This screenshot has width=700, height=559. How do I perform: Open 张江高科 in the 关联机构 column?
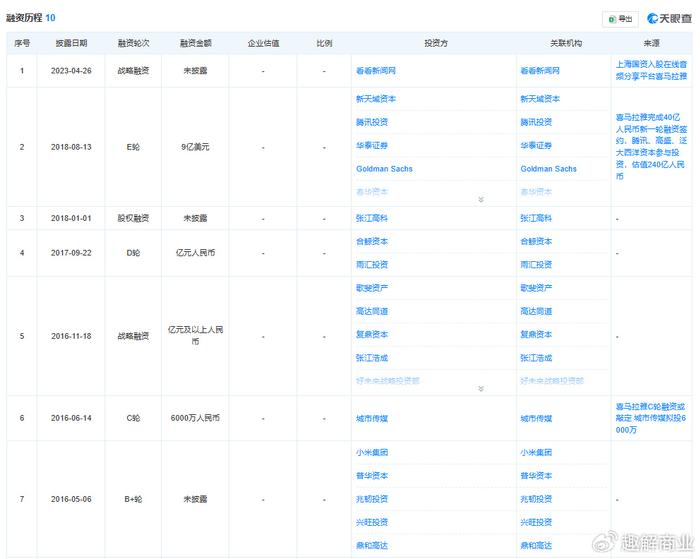tap(536, 218)
